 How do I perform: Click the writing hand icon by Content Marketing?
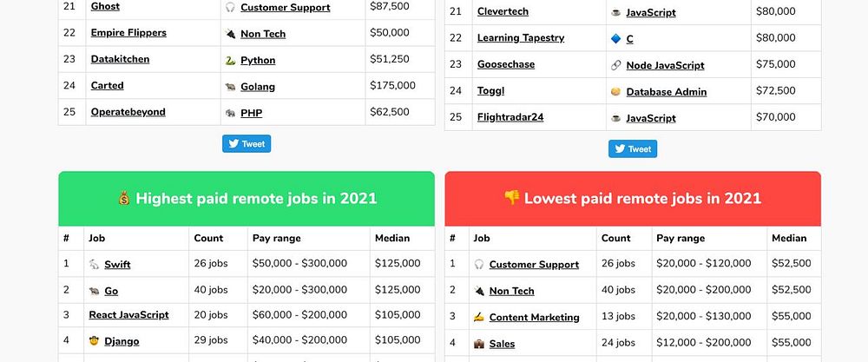[479, 317]
